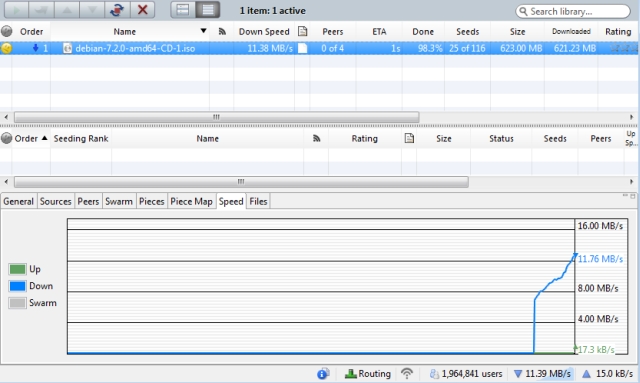The width and height of the screenshot is (640, 383).
Task: Sort downloads by Peers column in the top table
Action: click(x=333, y=32)
